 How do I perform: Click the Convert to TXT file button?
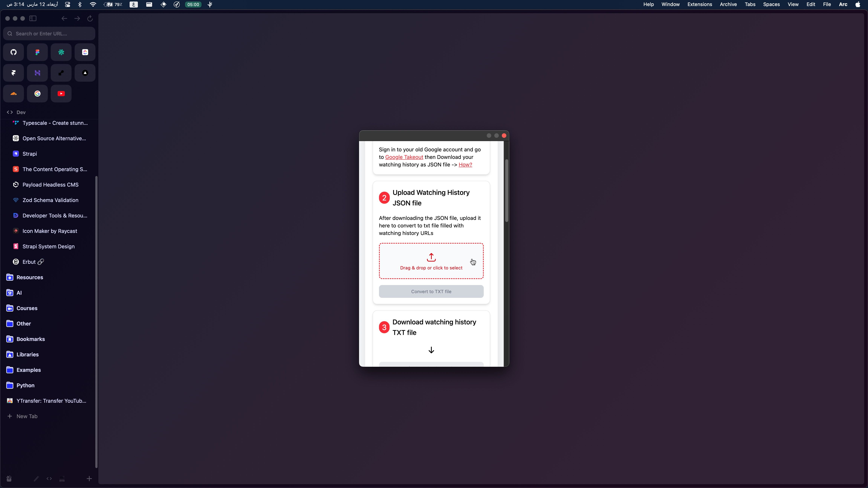431,291
